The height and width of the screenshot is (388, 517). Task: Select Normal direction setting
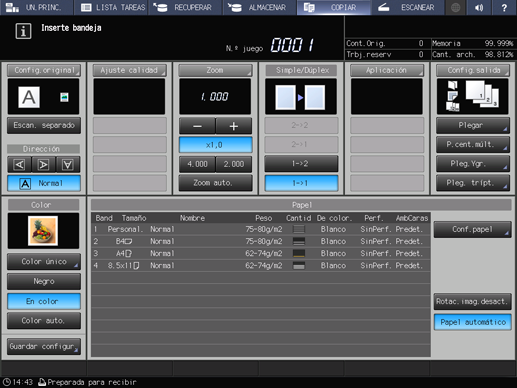coord(44,183)
